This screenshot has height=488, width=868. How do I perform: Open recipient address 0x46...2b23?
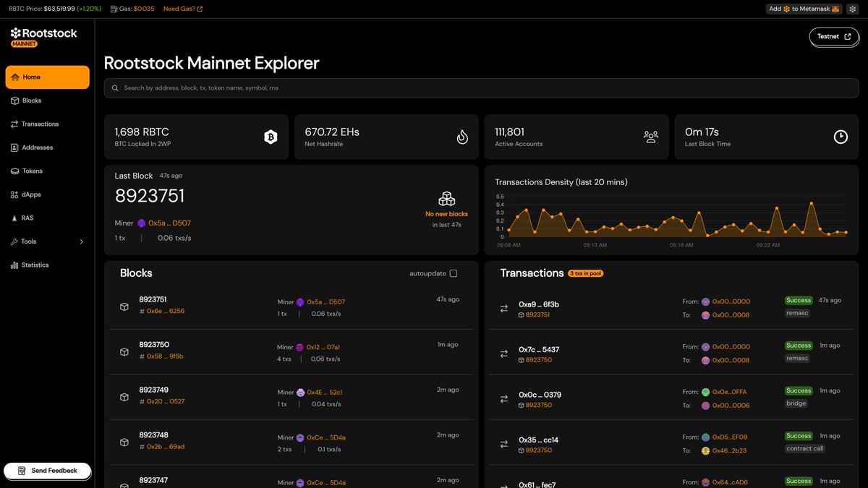click(x=729, y=450)
